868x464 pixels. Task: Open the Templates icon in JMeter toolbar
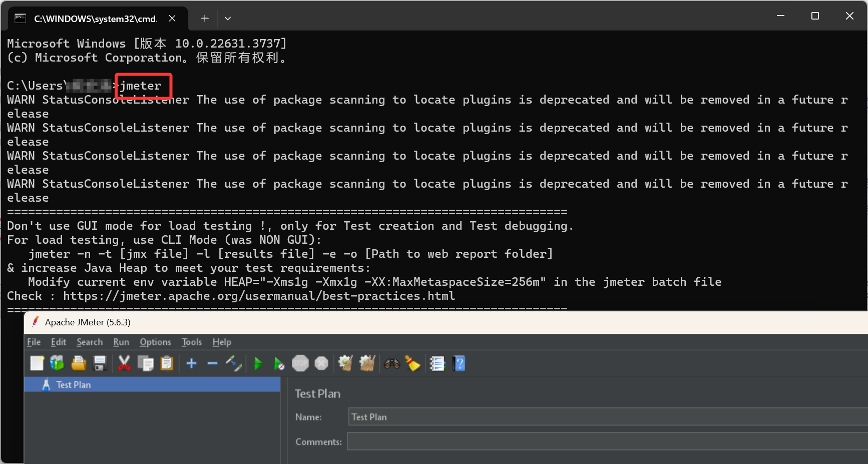tap(57, 363)
